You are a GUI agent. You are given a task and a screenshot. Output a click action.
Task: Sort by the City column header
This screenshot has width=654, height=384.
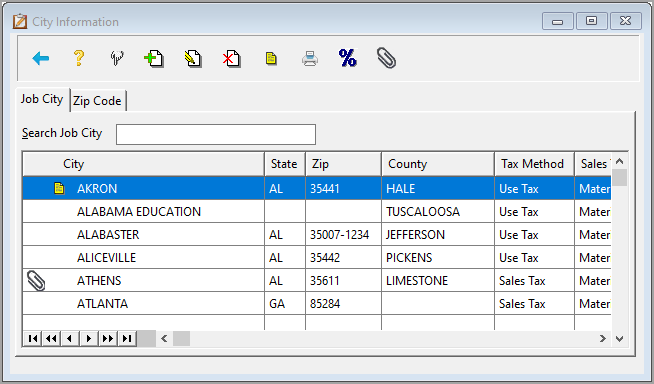pos(143,164)
